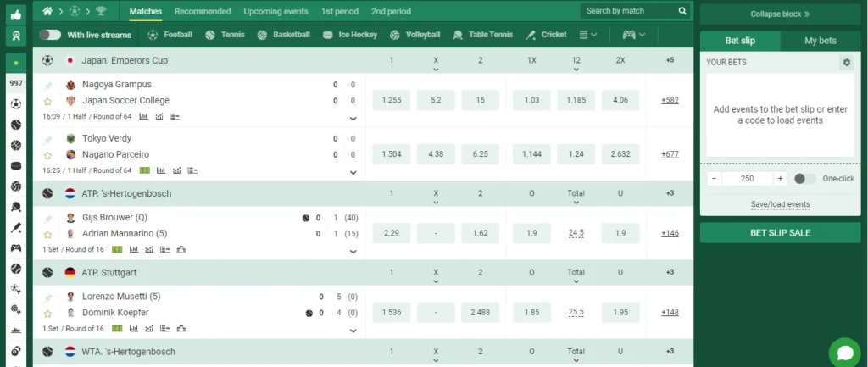Click the search magnifier icon

coord(682,11)
